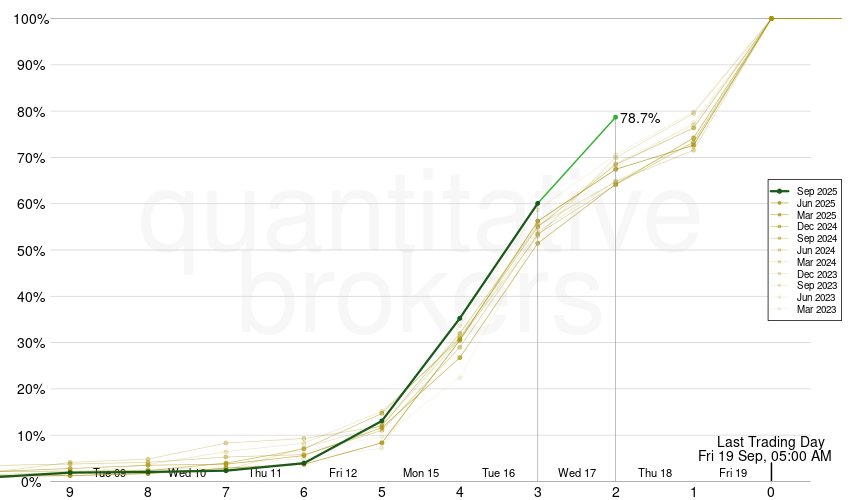Click the Sep 2025 point at day 3
The width and height of the screenshot is (850, 500).
(x=538, y=203)
